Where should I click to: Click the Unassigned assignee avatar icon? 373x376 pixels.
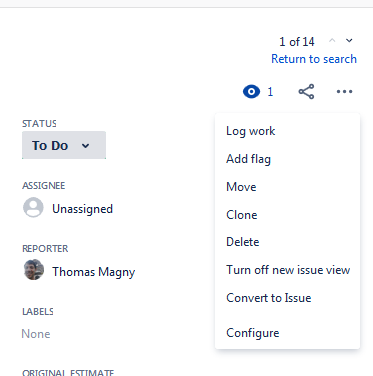tap(33, 207)
